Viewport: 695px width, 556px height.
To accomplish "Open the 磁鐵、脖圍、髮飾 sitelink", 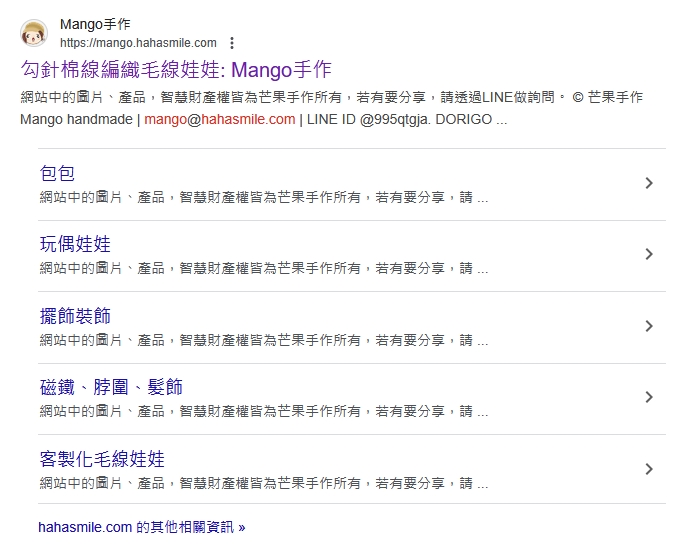I will pyautogui.click(x=111, y=387).
